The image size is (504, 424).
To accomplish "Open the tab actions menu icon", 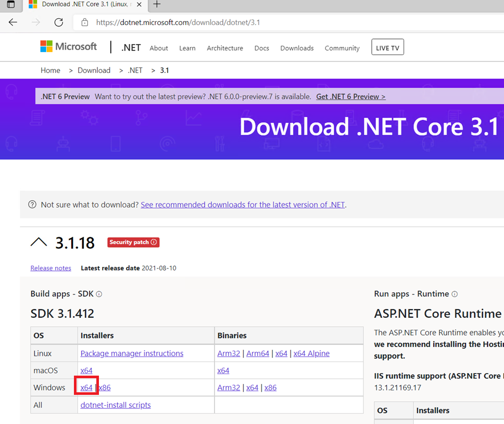I will 10,4.
